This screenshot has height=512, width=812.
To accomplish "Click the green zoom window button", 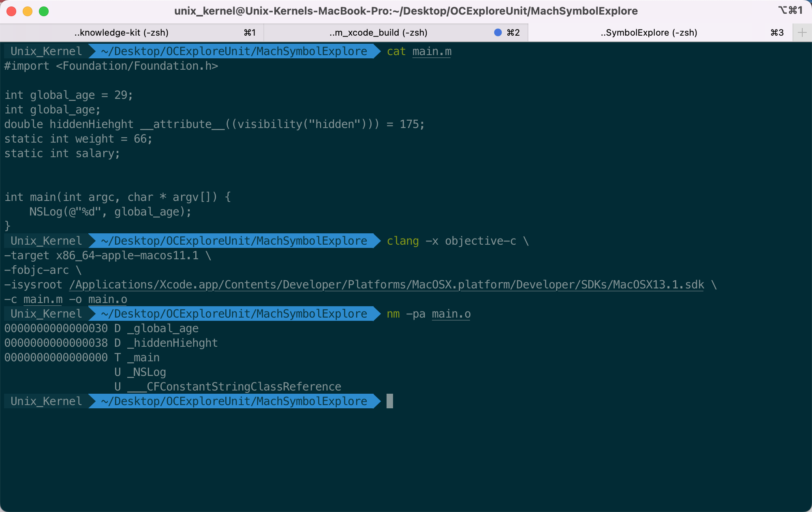I will [44, 11].
